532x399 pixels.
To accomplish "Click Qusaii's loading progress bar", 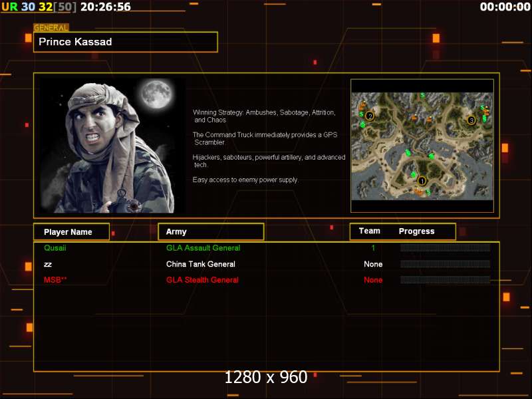I will click(445, 247).
